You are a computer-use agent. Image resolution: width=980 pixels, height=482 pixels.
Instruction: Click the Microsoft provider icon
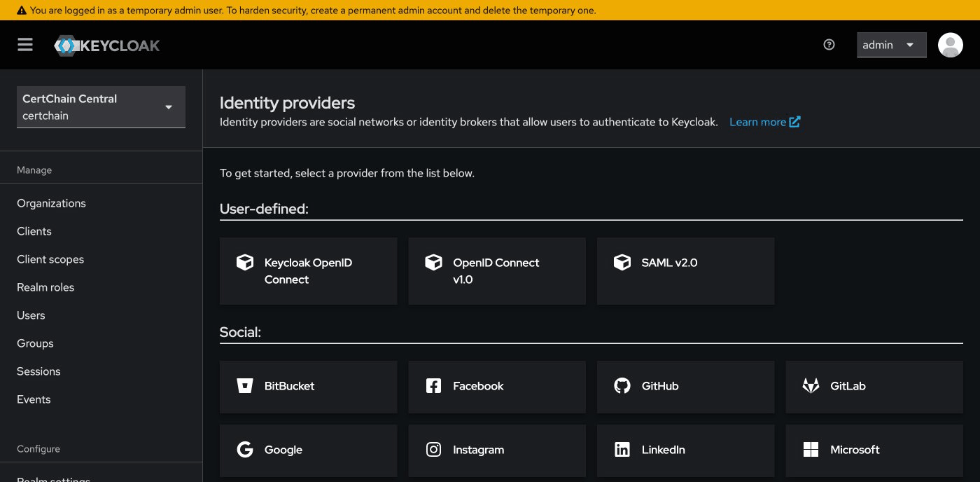point(811,449)
